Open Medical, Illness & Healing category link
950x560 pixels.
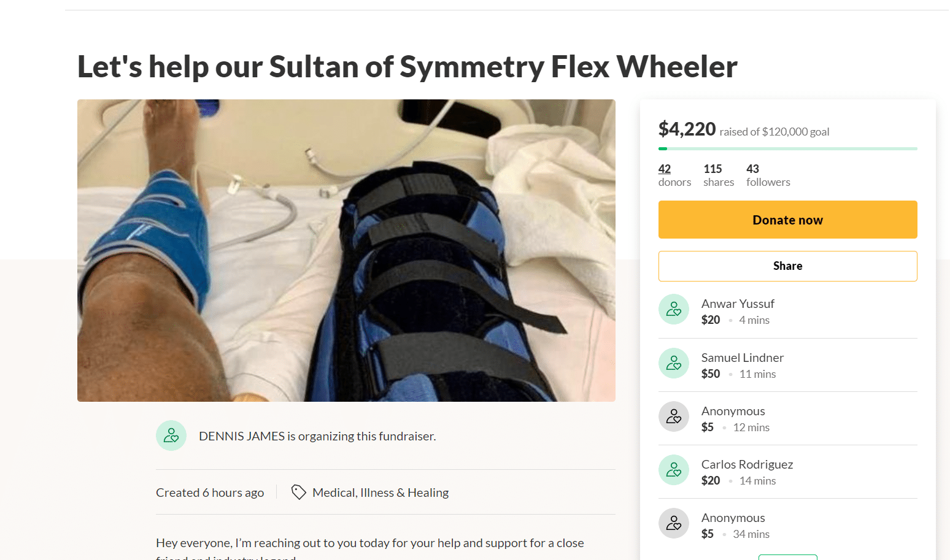pyautogui.click(x=380, y=493)
